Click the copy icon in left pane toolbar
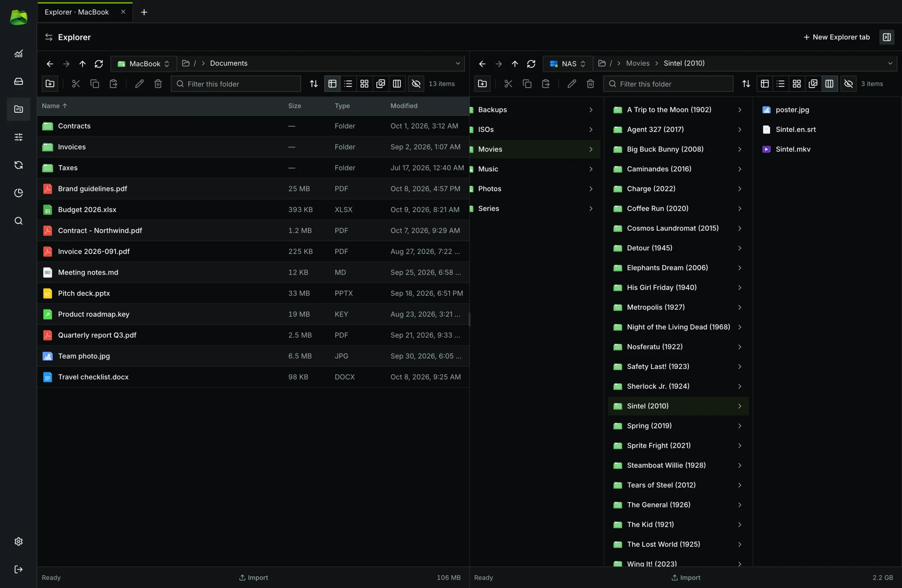This screenshot has width=902, height=588. (x=95, y=84)
